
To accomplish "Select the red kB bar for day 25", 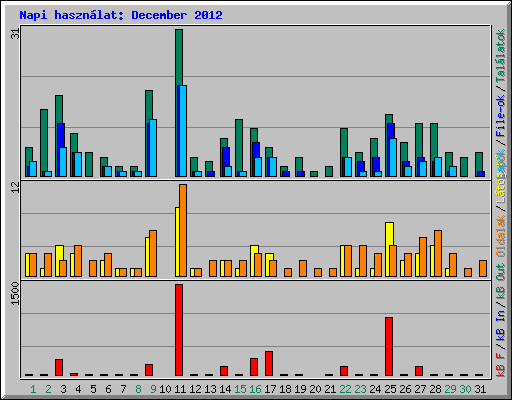I will pyautogui.click(x=389, y=347).
